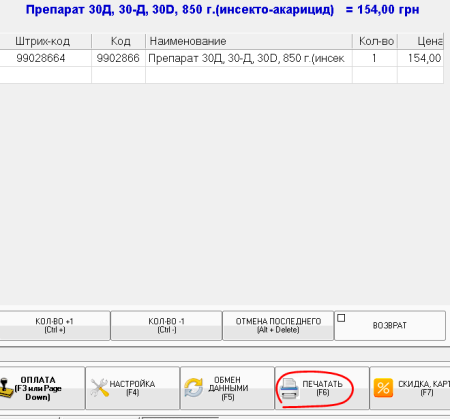Select price cell 154,00

(421, 58)
